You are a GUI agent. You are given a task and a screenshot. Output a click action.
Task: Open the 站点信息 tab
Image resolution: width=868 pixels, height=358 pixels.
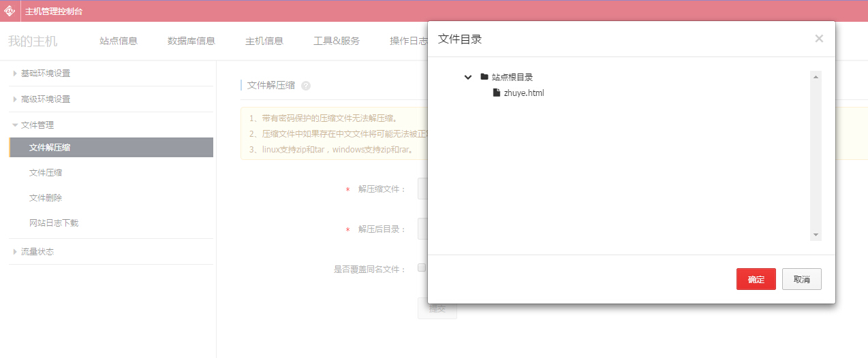coord(119,41)
